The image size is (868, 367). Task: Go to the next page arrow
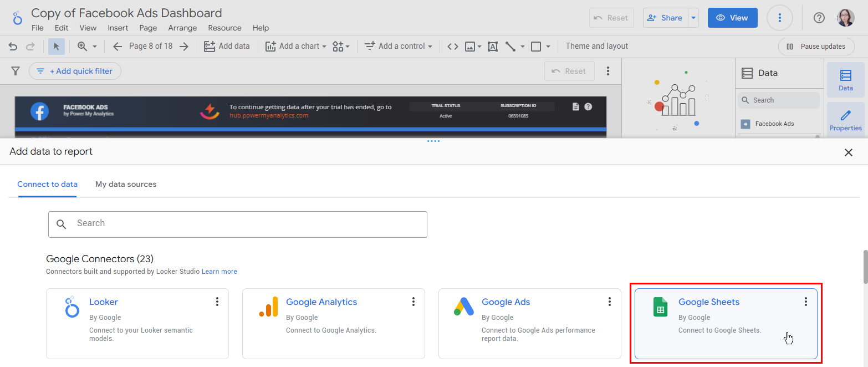184,47
